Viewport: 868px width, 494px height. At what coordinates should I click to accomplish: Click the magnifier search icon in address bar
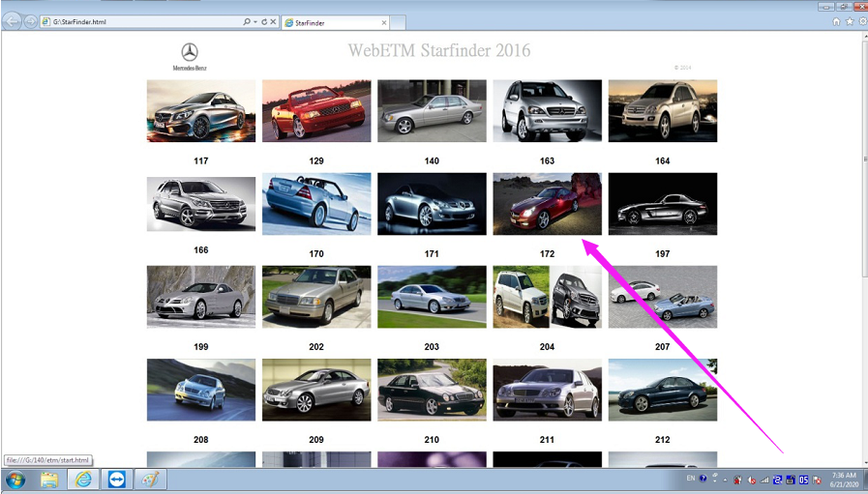(x=247, y=21)
